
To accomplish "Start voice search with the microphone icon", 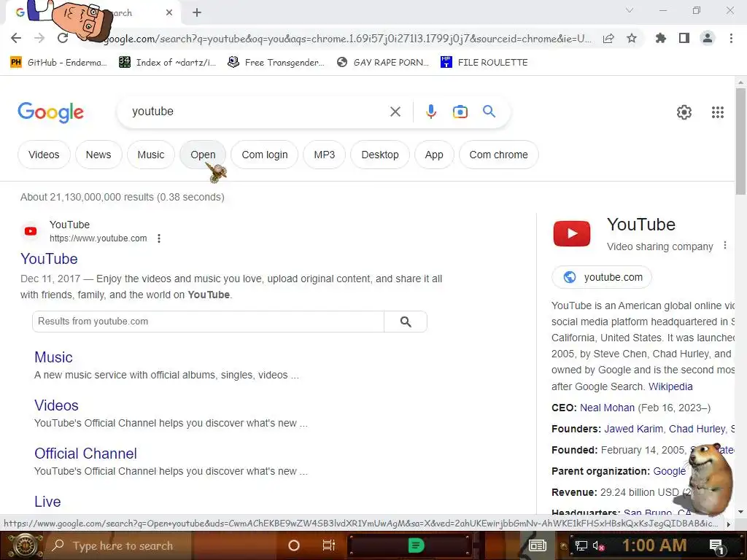I will [430, 112].
